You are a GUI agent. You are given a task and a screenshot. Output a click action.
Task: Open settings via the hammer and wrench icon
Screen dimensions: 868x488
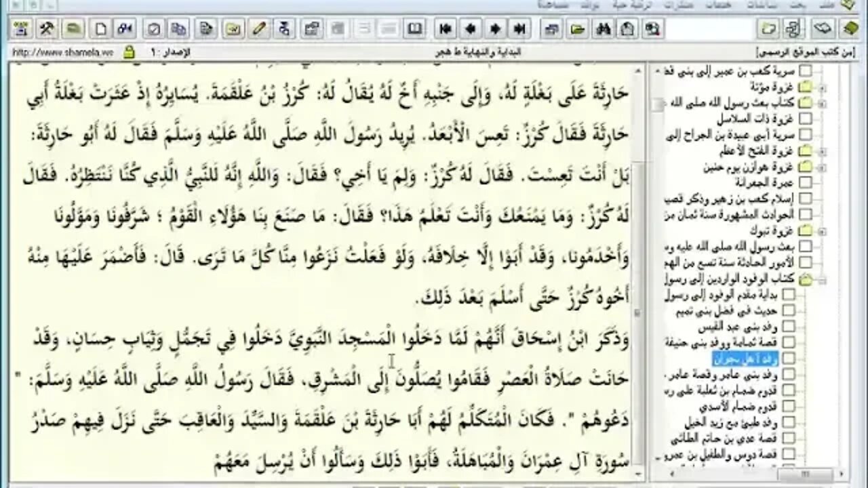tap(48, 28)
